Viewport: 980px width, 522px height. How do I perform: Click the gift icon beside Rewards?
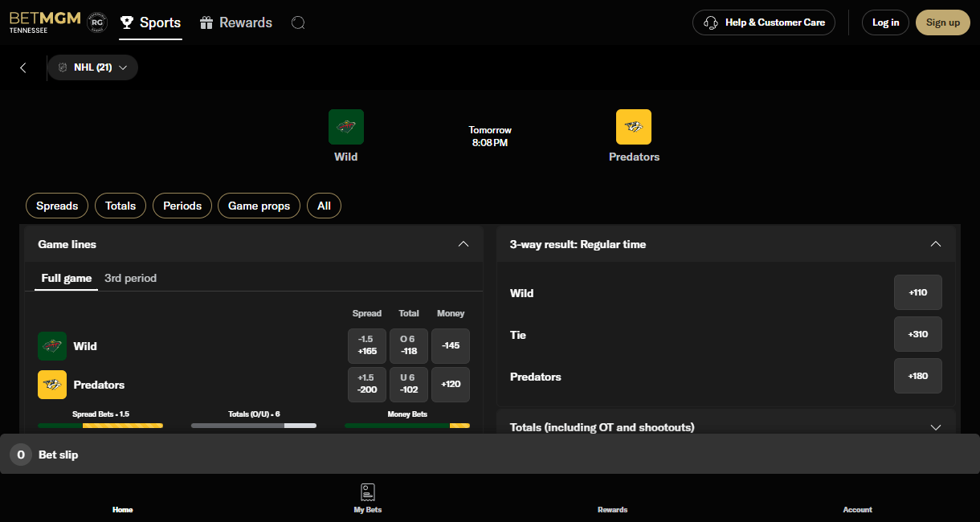tap(206, 22)
